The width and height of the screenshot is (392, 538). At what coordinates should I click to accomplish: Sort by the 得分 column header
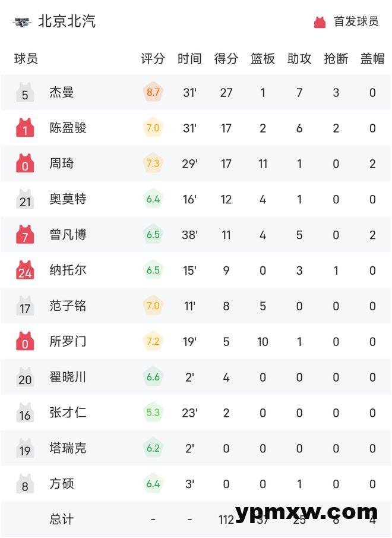pyautogui.click(x=226, y=59)
